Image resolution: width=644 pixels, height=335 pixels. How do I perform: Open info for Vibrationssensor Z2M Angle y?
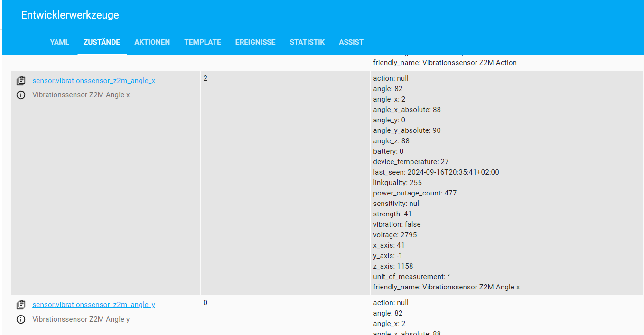coord(21,319)
